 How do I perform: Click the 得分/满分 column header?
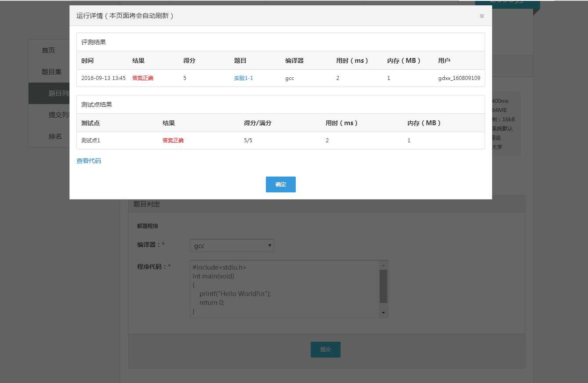pyautogui.click(x=258, y=123)
